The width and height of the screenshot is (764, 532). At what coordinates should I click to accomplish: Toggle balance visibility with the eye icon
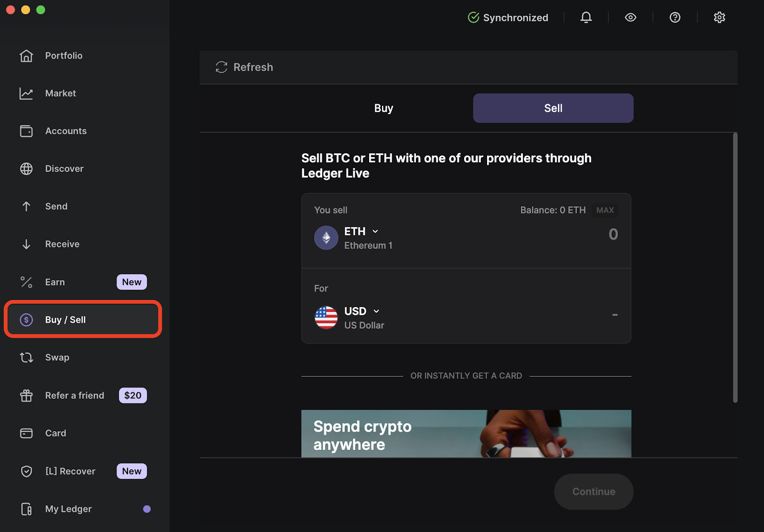tap(630, 17)
